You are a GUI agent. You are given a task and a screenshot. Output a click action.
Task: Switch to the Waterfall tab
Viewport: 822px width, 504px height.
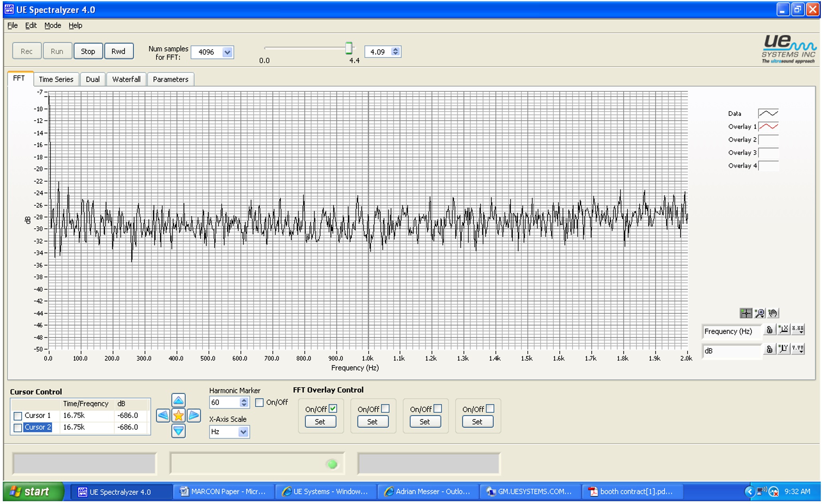click(126, 79)
